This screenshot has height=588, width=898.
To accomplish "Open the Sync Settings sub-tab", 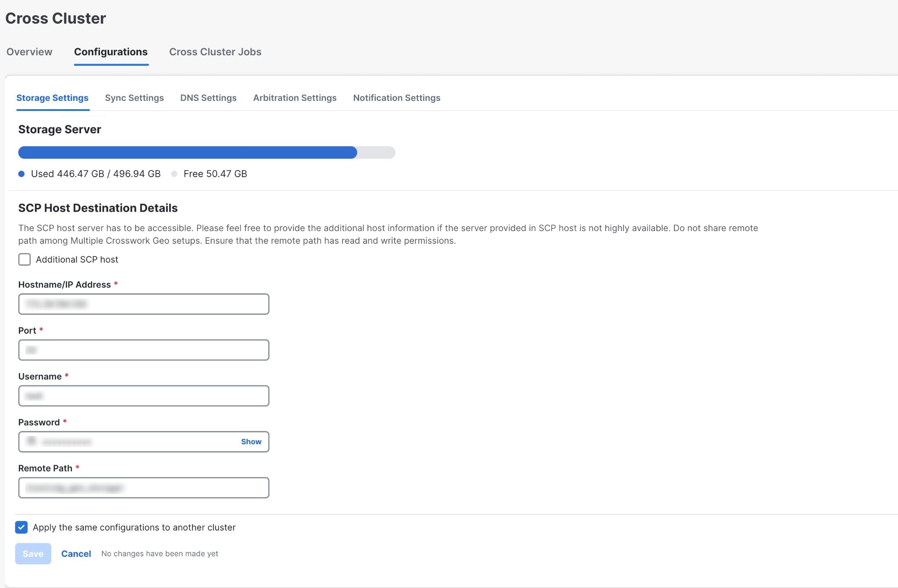I will point(134,98).
